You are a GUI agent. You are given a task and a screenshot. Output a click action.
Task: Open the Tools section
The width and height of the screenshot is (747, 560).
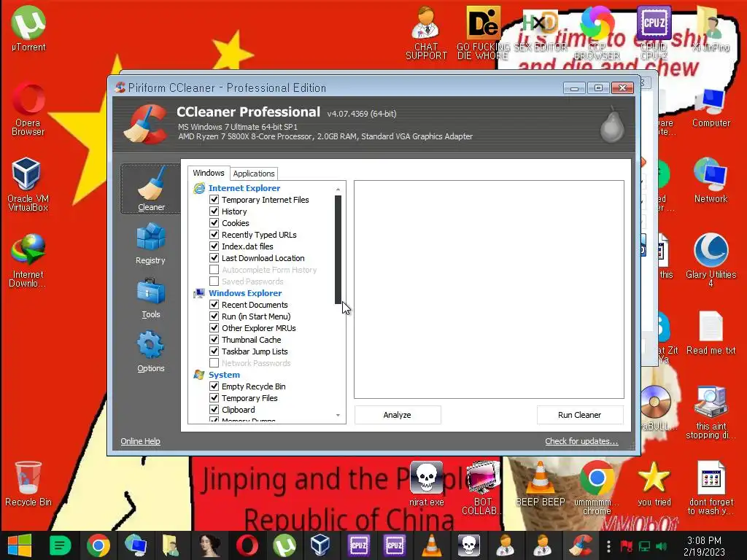(x=150, y=298)
